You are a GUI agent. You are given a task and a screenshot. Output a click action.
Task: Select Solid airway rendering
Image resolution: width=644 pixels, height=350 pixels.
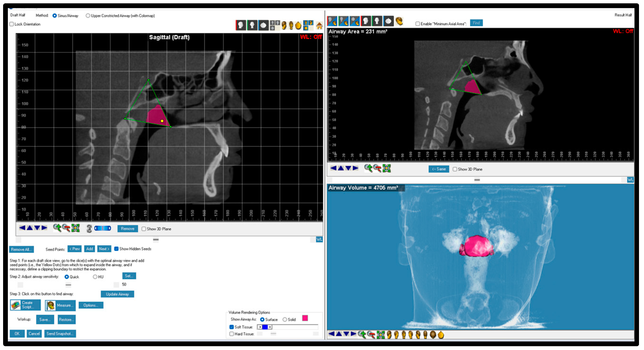point(285,320)
